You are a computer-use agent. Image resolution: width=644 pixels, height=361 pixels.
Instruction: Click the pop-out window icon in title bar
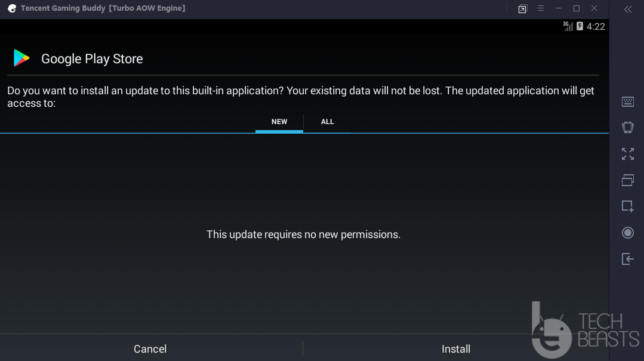522,9
